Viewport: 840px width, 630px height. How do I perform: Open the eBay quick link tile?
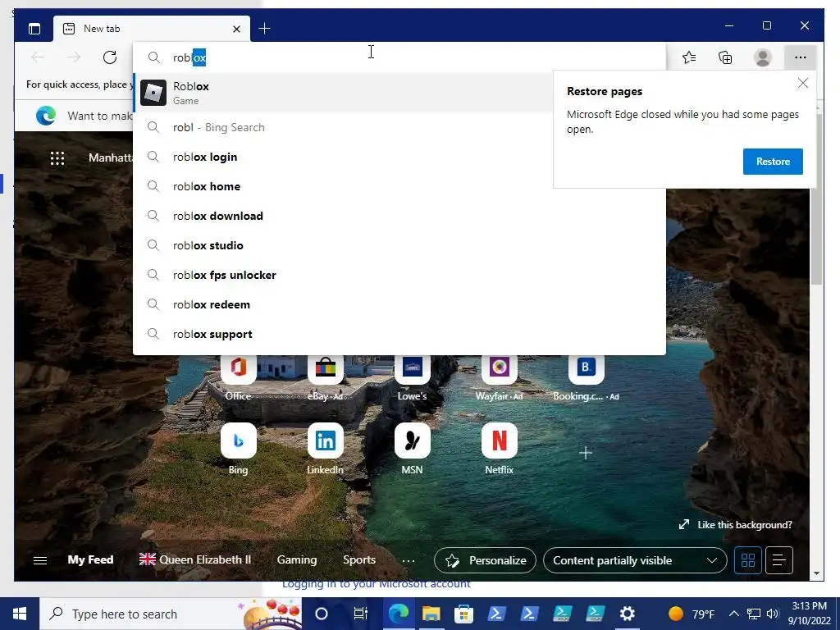(x=325, y=378)
